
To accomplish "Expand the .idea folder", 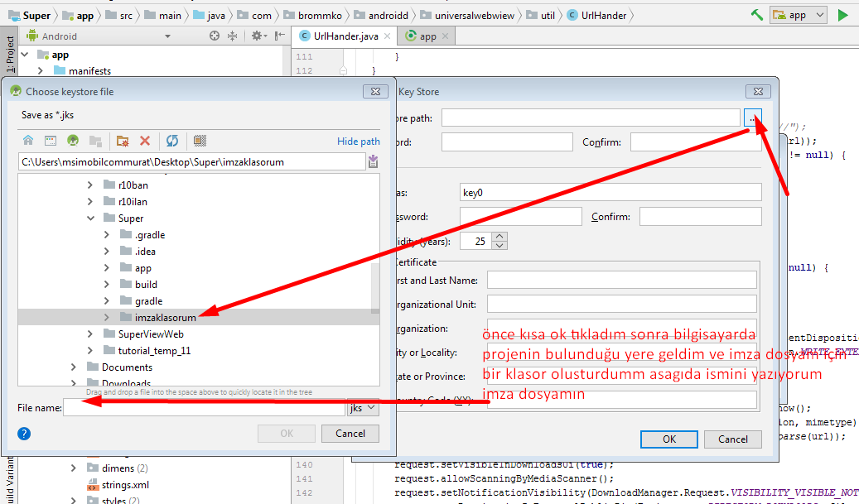I will click(x=106, y=252).
